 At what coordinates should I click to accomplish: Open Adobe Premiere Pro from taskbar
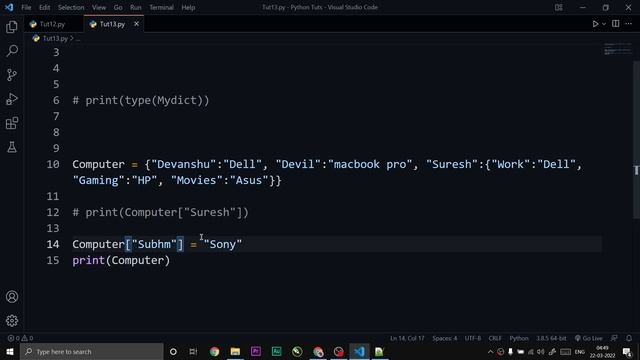point(256,351)
